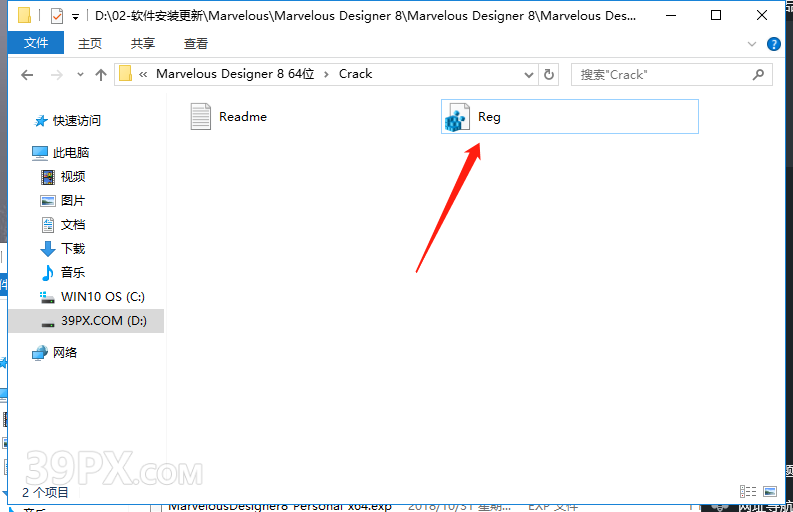Switch to large icons view layout

(770, 491)
